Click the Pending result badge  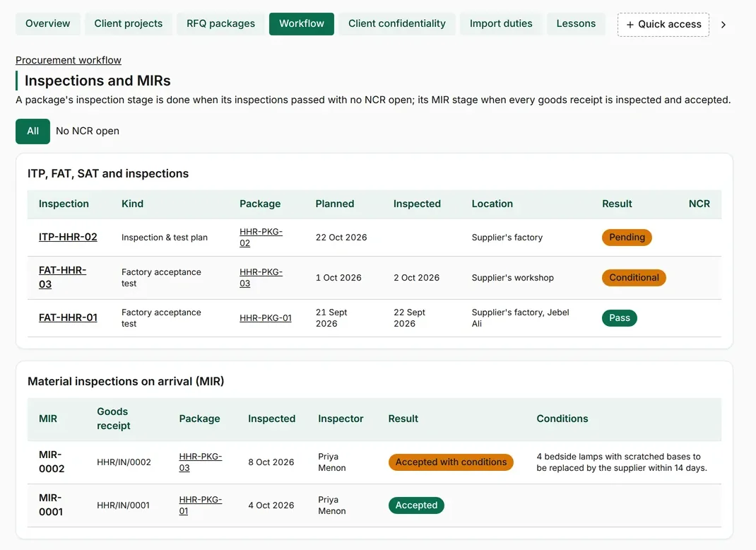(x=627, y=238)
